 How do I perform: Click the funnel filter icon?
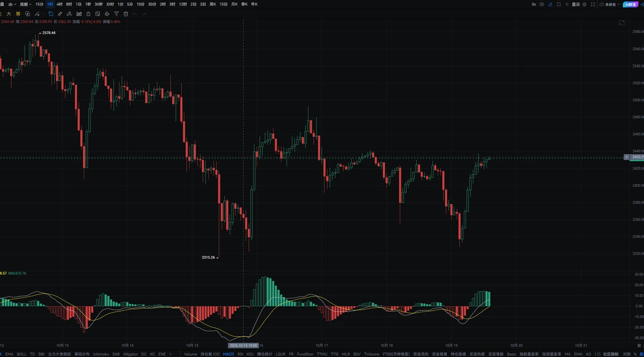click(x=116, y=13)
